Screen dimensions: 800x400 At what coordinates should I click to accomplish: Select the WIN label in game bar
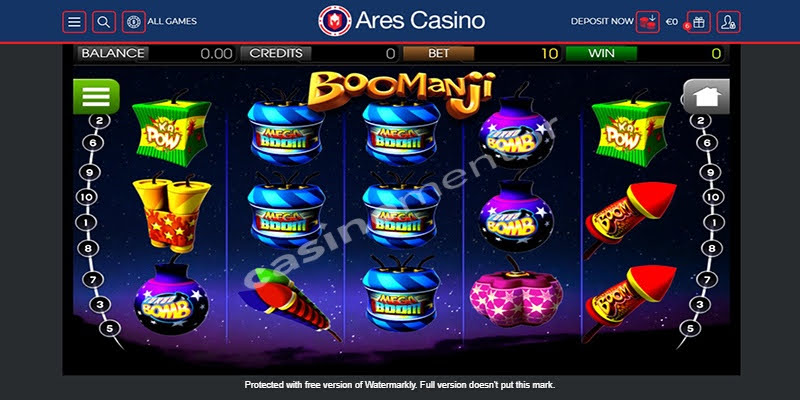(x=602, y=53)
